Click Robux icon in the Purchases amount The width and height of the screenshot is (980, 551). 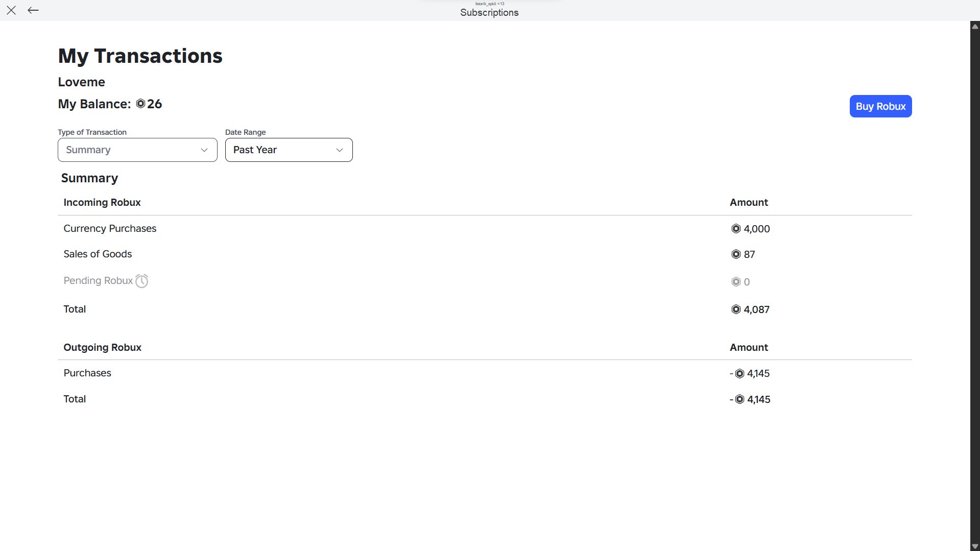pos(739,374)
